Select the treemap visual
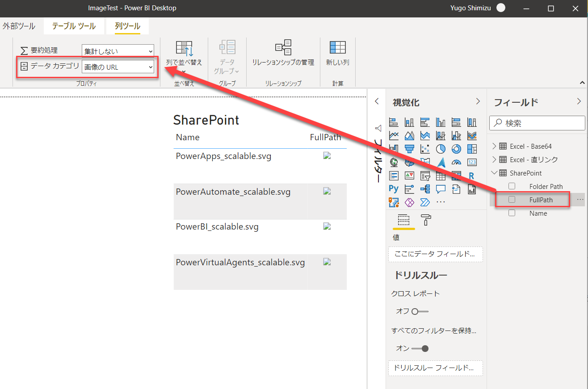 472,149
